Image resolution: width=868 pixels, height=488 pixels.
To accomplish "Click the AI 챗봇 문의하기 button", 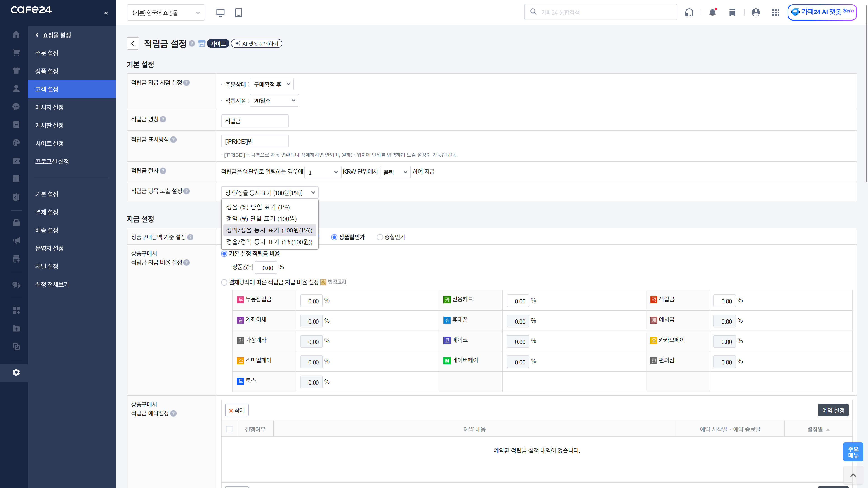I will click(x=257, y=43).
